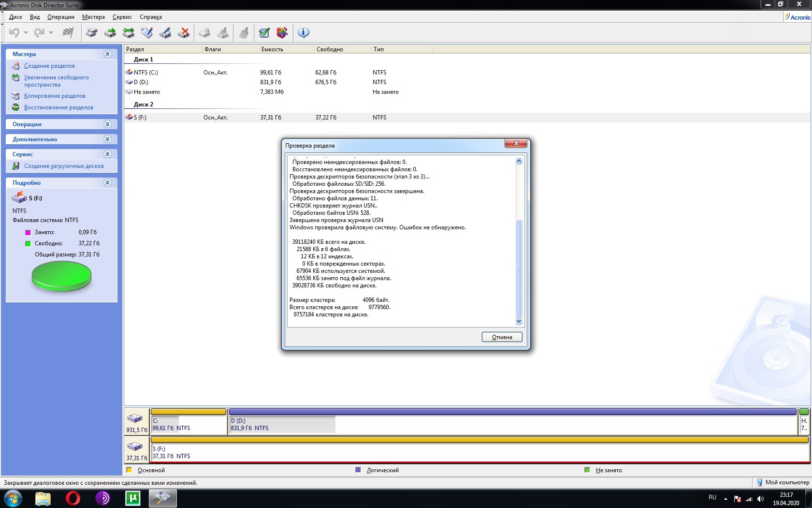The image size is (812, 508).
Task: Click the volume speaker tray icon
Action: 760,499
